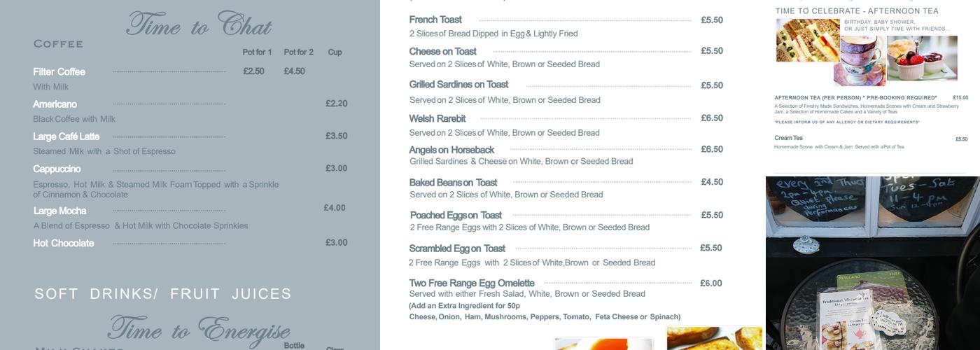Viewport: 980px width, 350px height.
Task: Click the Soft Drinks/ Fruit Juices heading
Action: [163, 293]
